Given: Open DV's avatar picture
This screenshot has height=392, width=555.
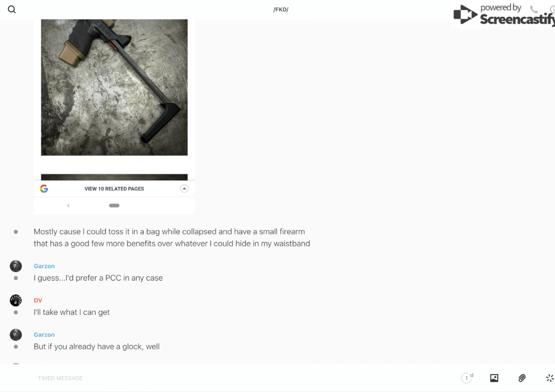Looking at the screenshot, I should pyautogui.click(x=16, y=300).
